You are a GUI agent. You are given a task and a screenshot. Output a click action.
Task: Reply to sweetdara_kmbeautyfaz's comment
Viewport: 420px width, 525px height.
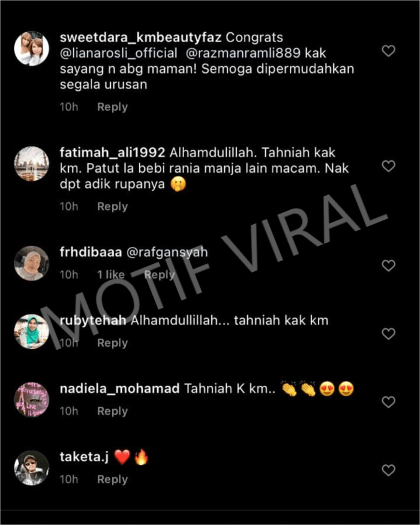coord(113,107)
